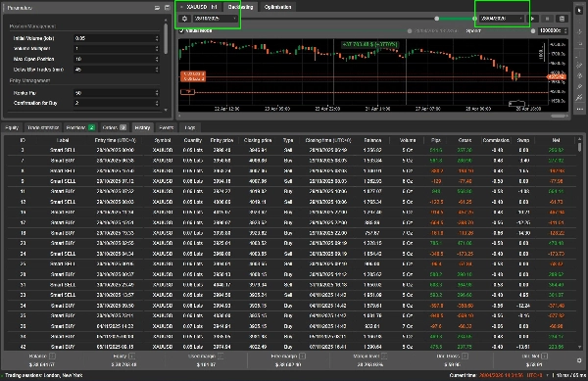Sort history by the Swap column header
Screen dimensions: 588x381
[523, 140]
